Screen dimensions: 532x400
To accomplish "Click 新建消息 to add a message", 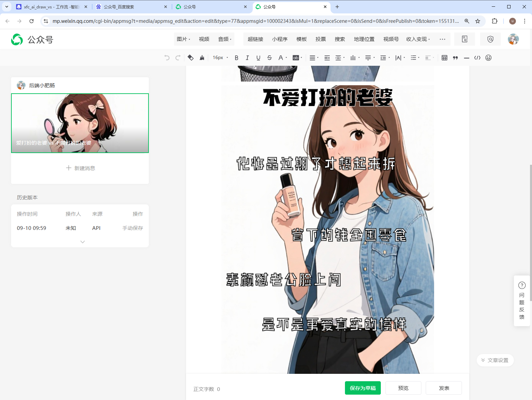I will pos(80,168).
